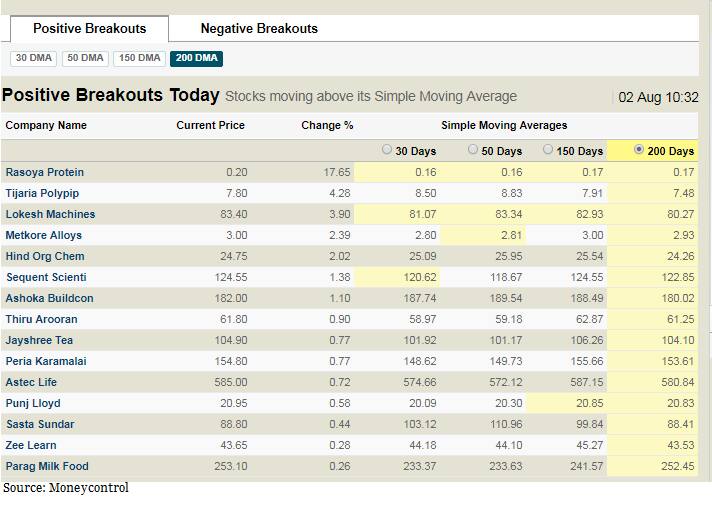Click the Current Price column header

click(210, 125)
